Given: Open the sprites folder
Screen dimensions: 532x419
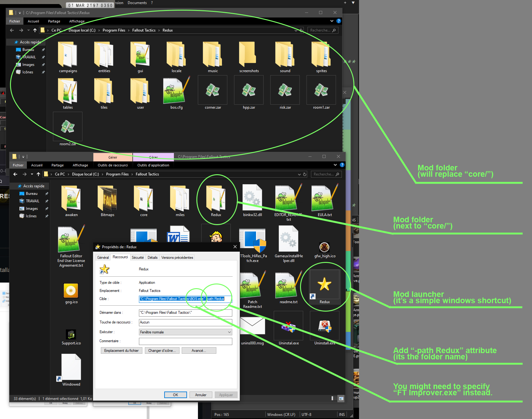Looking at the screenshot, I should (x=321, y=57).
